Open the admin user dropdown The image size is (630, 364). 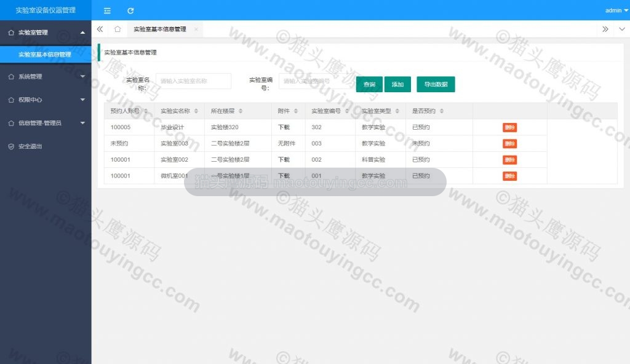point(616,10)
